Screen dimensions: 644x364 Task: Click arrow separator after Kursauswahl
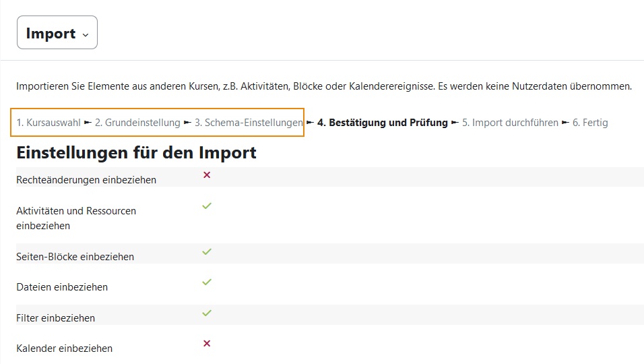pos(88,123)
